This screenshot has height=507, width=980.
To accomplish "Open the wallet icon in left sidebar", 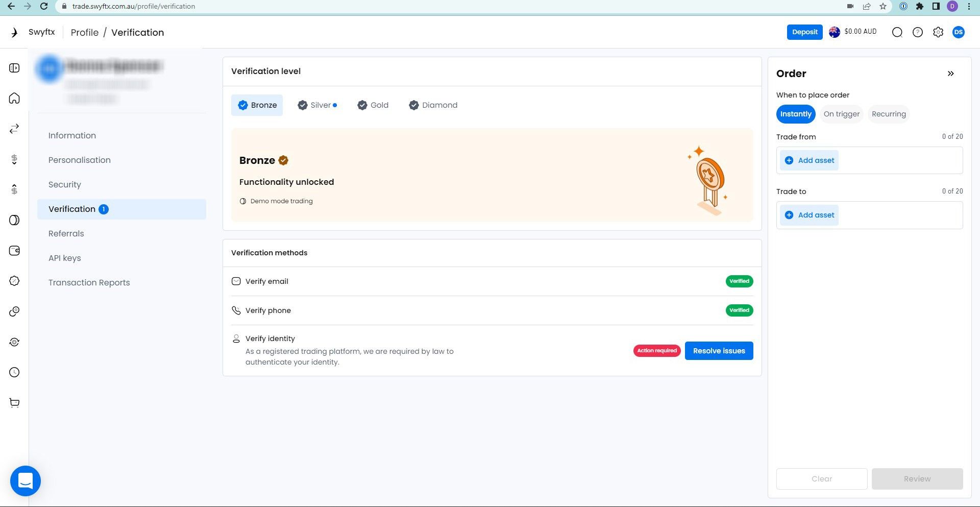I will (14, 251).
